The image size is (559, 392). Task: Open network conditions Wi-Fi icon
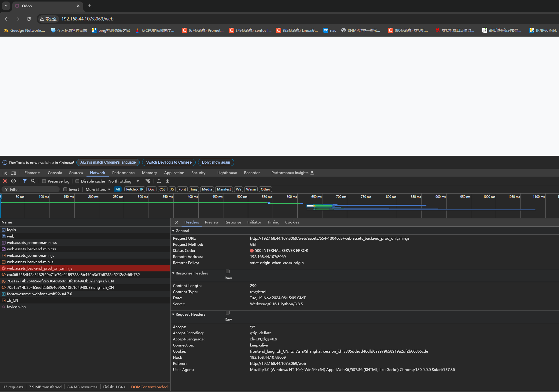click(x=148, y=181)
